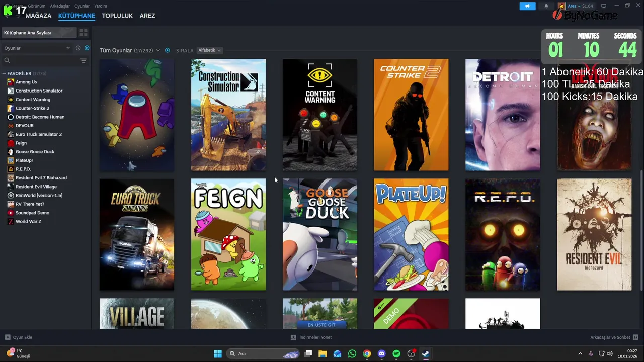Open the R.E.P.O. game cover

point(503,235)
